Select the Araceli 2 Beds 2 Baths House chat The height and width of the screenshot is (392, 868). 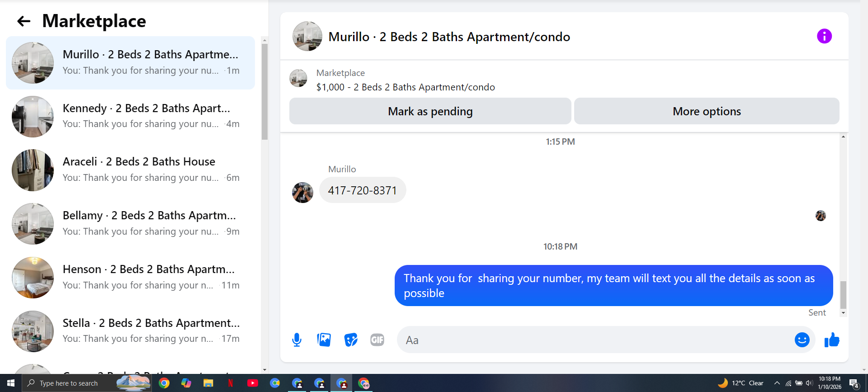point(130,170)
